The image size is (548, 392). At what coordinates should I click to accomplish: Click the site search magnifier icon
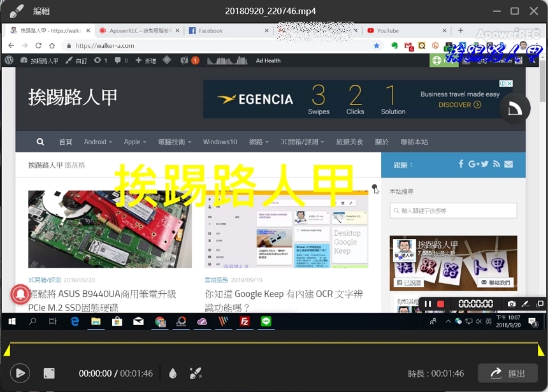pyautogui.click(x=40, y=142)
